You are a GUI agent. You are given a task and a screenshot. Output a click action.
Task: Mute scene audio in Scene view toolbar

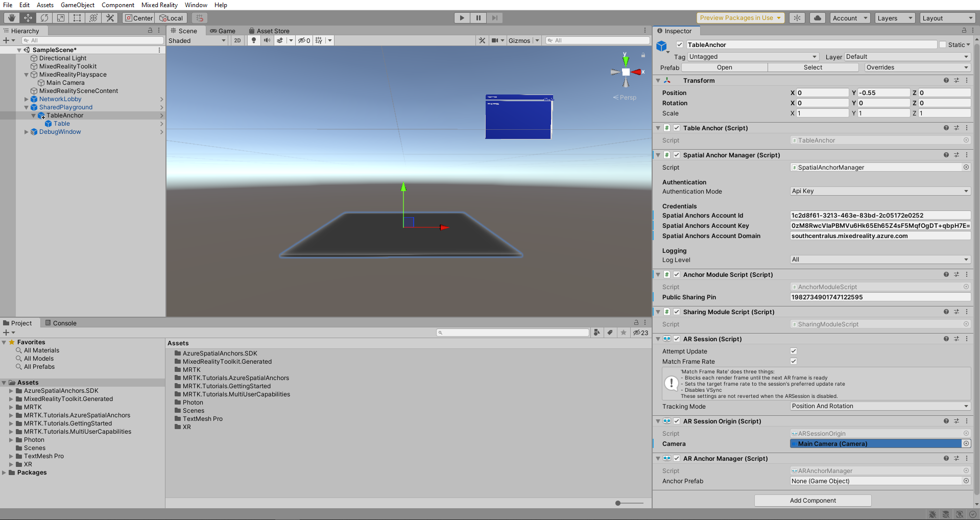click(x=267, y=40)
